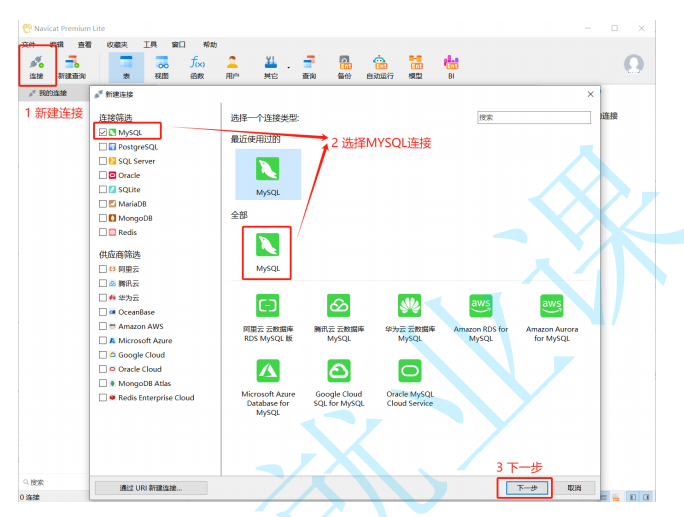
Task: Open the Window menu
Action: pyautogui.click(x=178, y=45)
